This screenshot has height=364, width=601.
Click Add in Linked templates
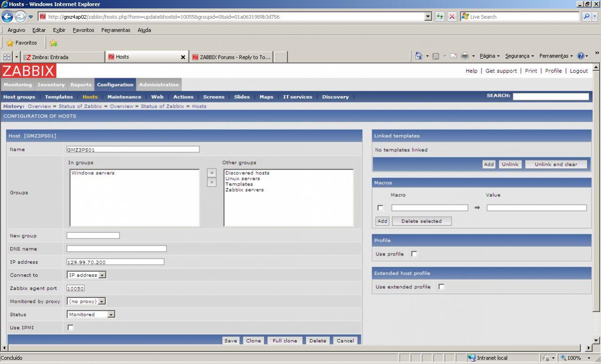(x=489, y=164)
